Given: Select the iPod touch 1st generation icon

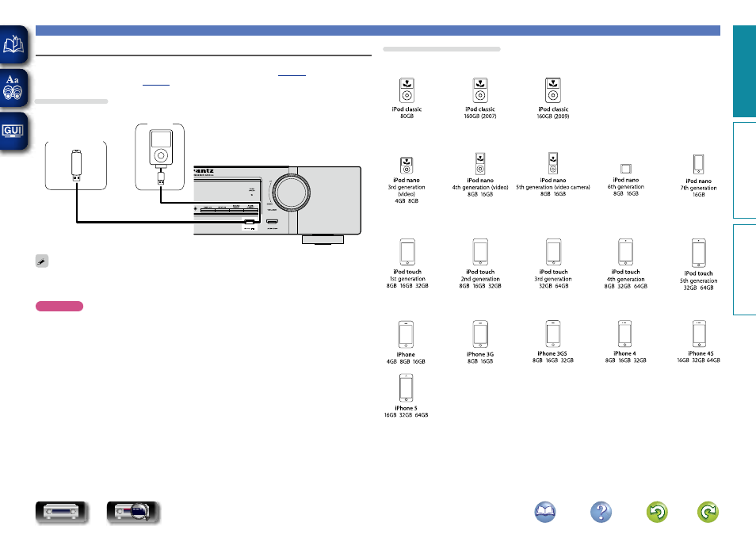Looking at the screenshot, I should tap(407, 252).
